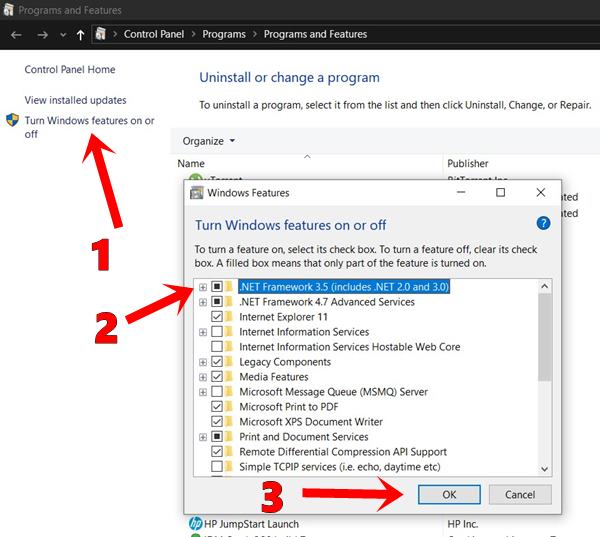This screenshot has height=537, width=600.
Task: Uncheck Microsoft XPS Document Writer
Action: [x=217, y=421]
